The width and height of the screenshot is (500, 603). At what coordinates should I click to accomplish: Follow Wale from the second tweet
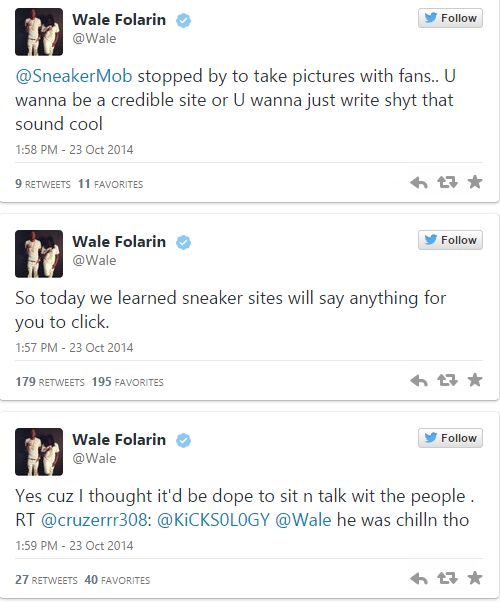click(450, 240)
